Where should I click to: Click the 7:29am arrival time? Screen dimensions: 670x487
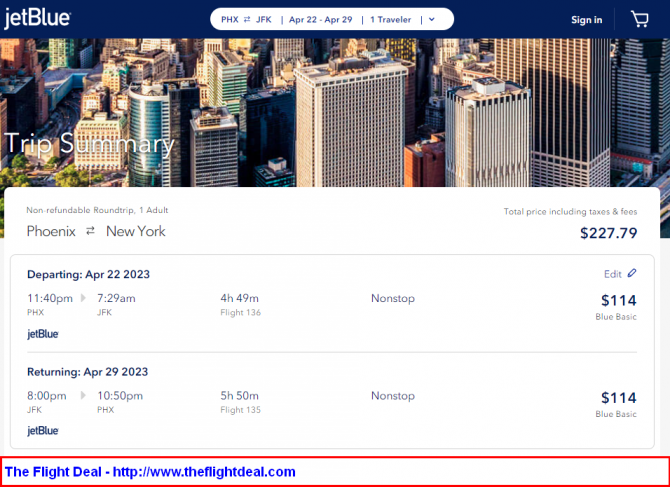[x=116, y=298]
